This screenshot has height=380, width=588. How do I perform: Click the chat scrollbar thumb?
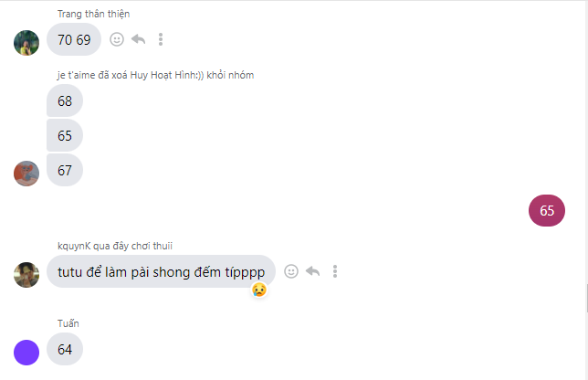click(587, 299)
